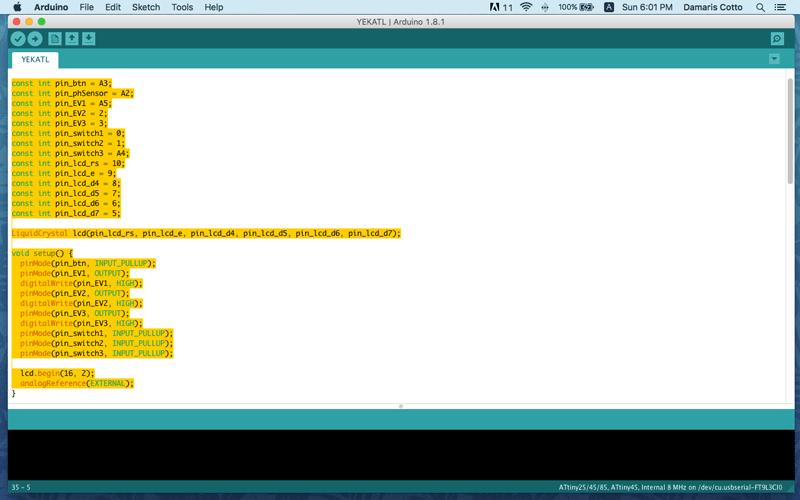Click the line 'const int pin_EV2 = 2;'

pyautogui.click(x=59, y=113)
